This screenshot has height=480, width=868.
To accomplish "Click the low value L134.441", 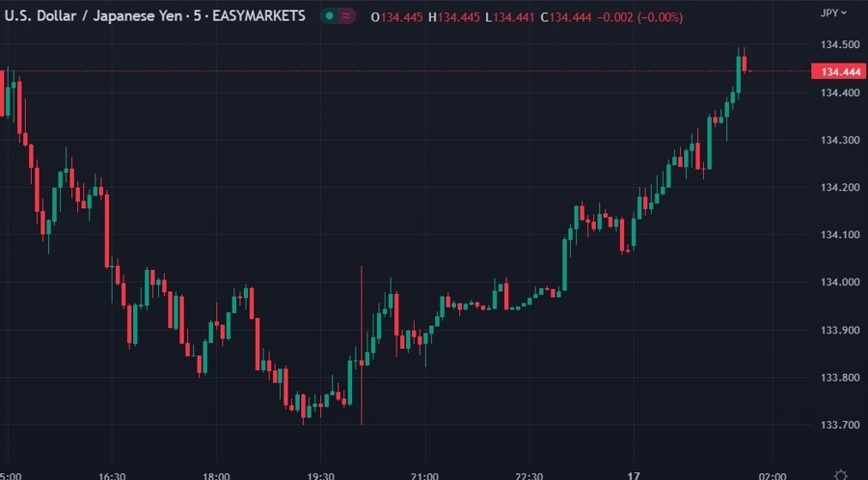I will [510, 17].
